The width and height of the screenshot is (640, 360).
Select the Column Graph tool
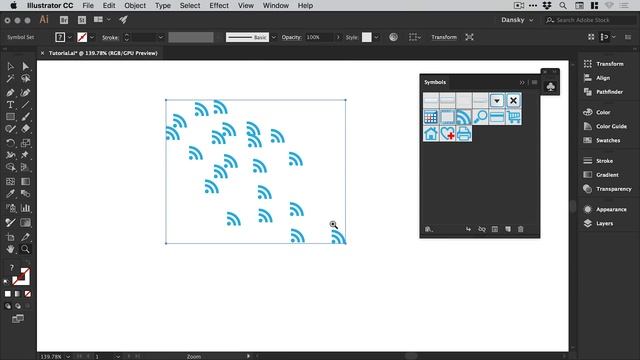pos(25,208)
